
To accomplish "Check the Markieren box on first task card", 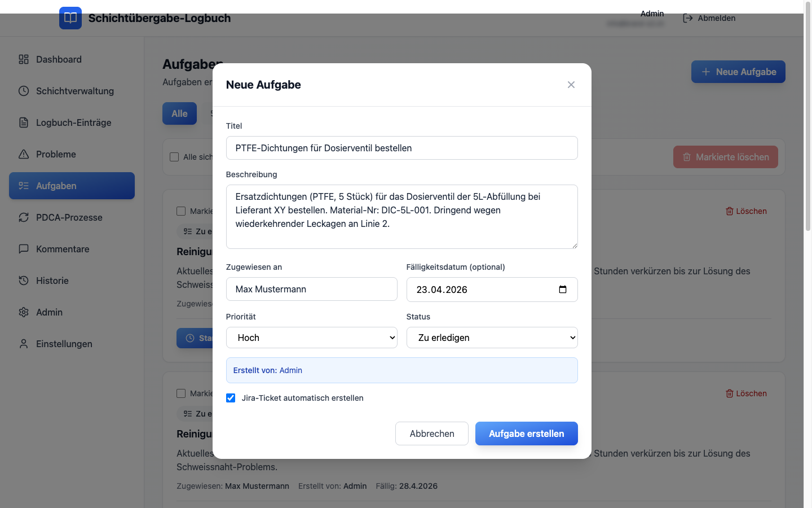I will click(x=181, y=211).
